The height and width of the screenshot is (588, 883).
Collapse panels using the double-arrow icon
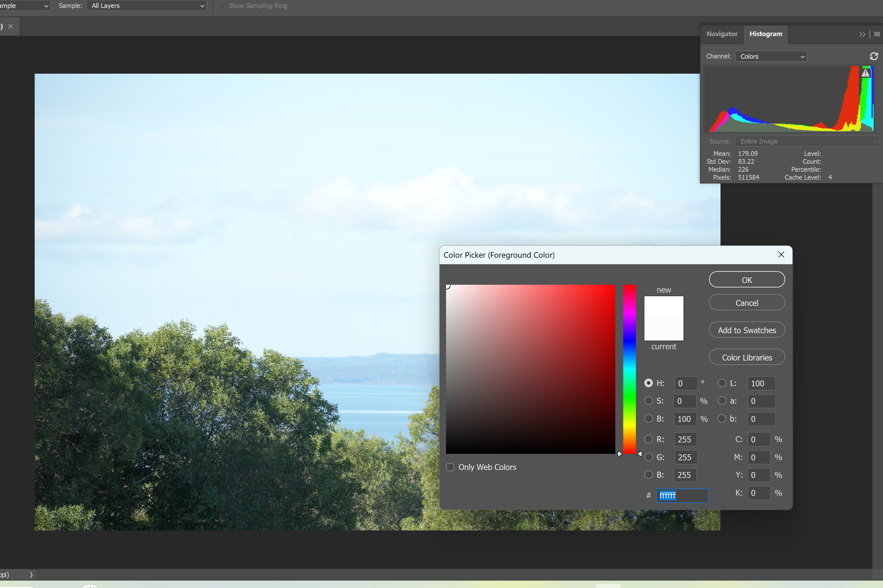point(862,35)
